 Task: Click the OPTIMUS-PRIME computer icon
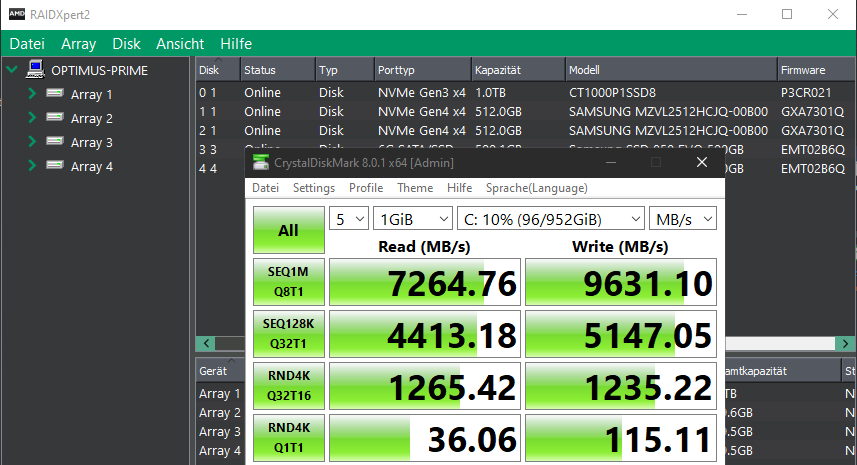36,69
